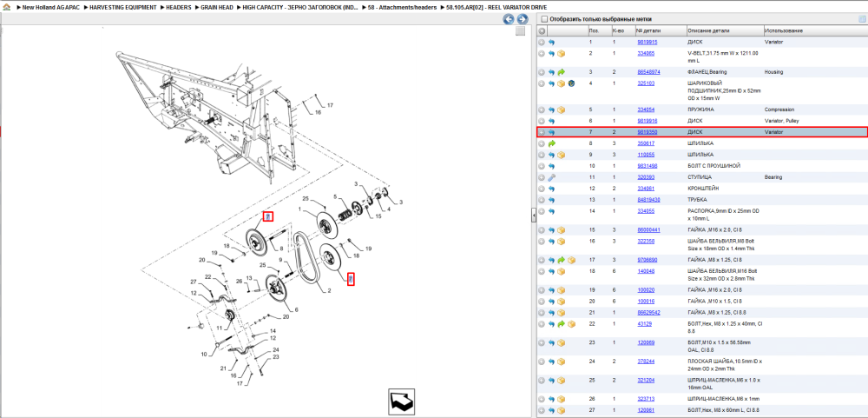Click callout number 1 on the diagram

tap(299, 209)
